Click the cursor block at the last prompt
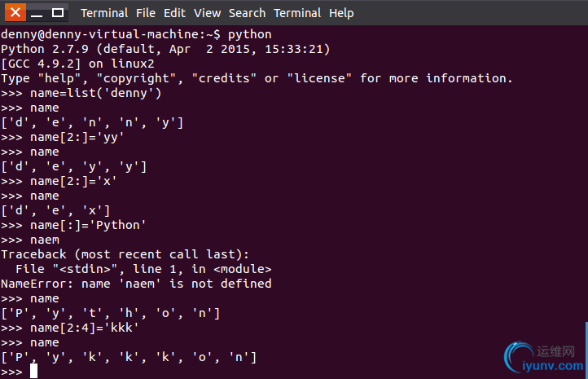Viewport: 588px width, 379px height. [33, 371]
